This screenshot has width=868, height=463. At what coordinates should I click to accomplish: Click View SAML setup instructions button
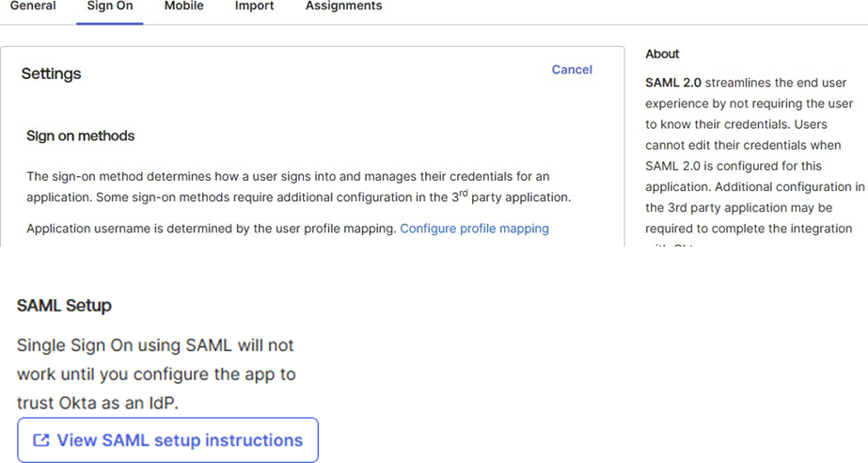coord(167,439)
